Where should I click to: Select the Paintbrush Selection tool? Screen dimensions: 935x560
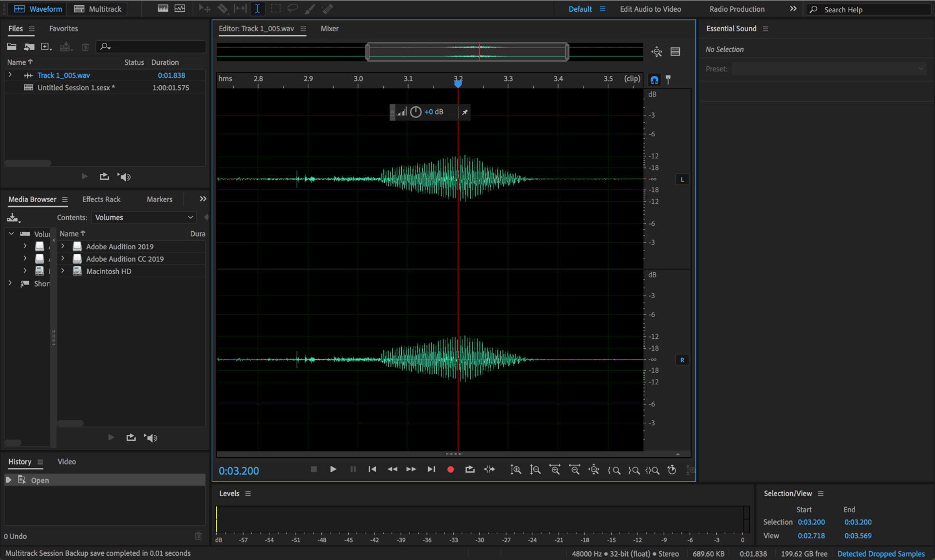coord(310,9)
